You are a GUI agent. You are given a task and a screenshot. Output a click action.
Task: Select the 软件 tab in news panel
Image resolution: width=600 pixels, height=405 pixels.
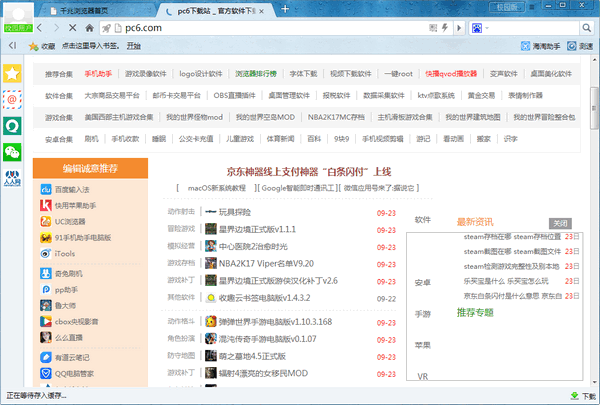(x=423, y=220)
